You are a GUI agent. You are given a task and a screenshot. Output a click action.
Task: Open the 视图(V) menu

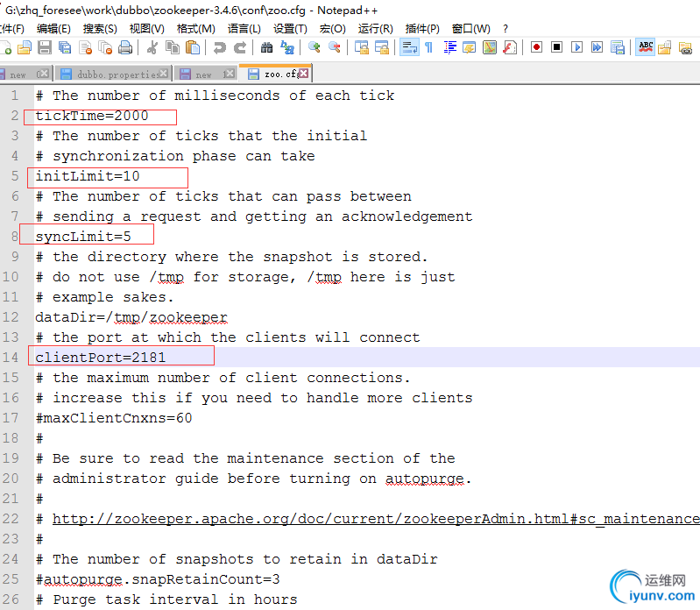147,29
